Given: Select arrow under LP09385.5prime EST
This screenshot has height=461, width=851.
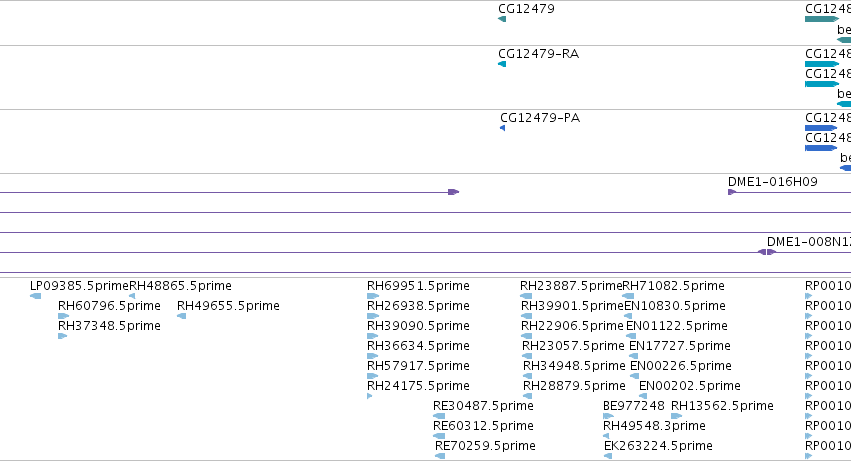Looking at the screenshot, I should [36, 296].
